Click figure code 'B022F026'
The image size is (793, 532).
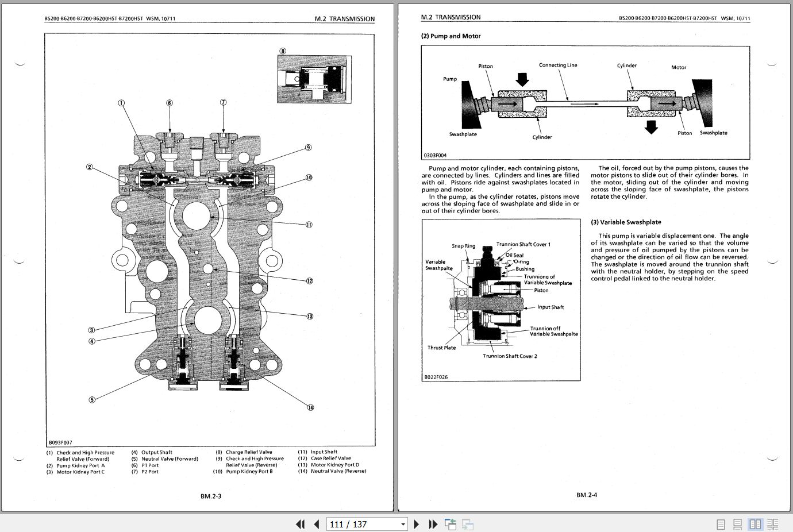(436, 377)
